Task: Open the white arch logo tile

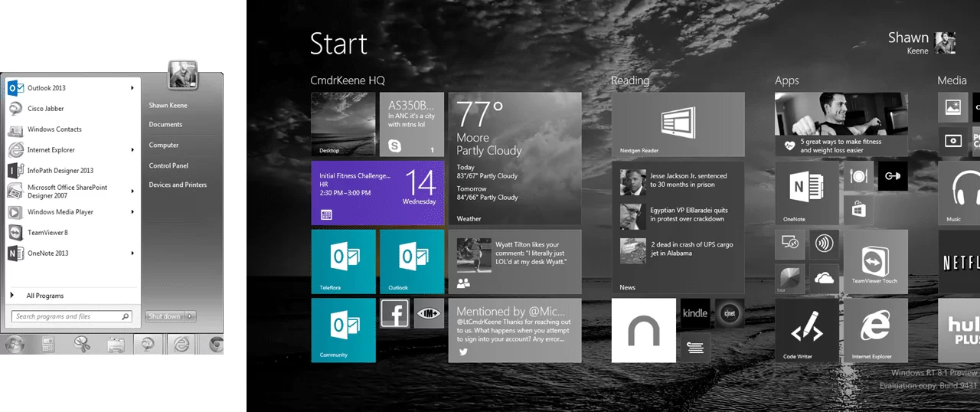Action: 644,330
